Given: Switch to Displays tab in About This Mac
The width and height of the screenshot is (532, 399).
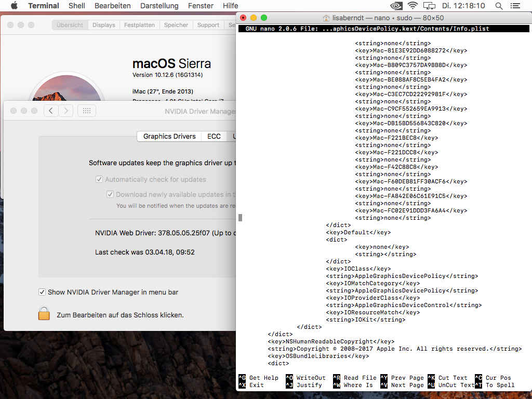Looking at the screenshot, I should (x=104, y=25).
